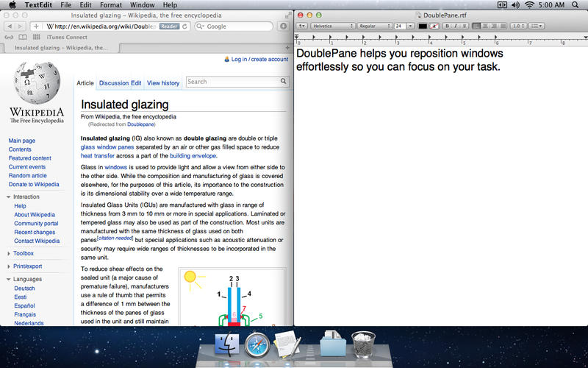Open Safari from the Dock

[257, 344]
